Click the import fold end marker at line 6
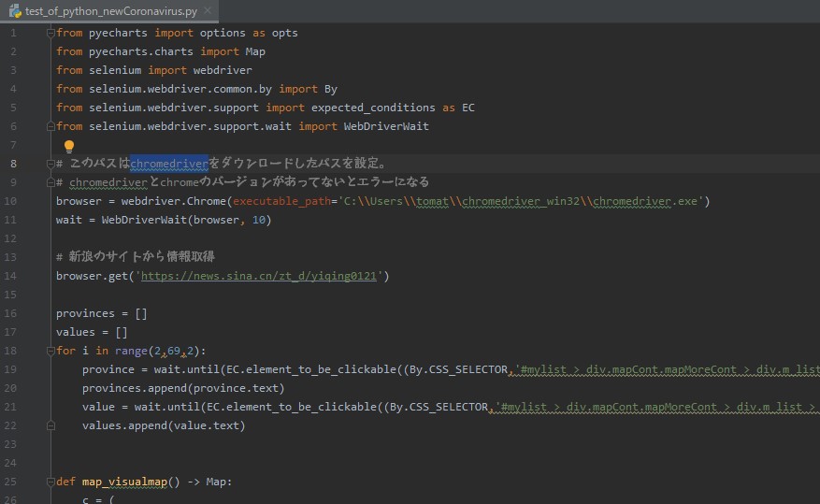This screenshot has height=504, width=820. (x=50, y=126)
